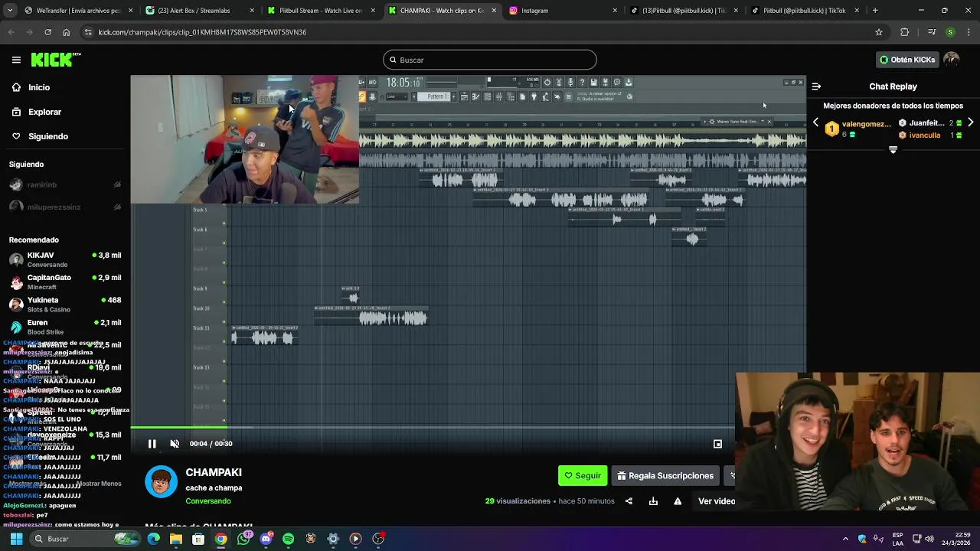Open miluperezsainz followed channel

(65, 207)
